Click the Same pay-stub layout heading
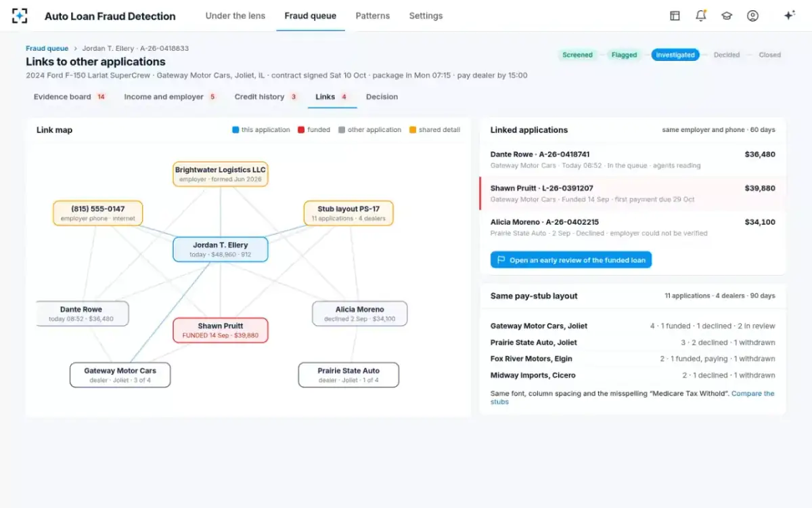The image size is (812, 508). tap(534, 296)
